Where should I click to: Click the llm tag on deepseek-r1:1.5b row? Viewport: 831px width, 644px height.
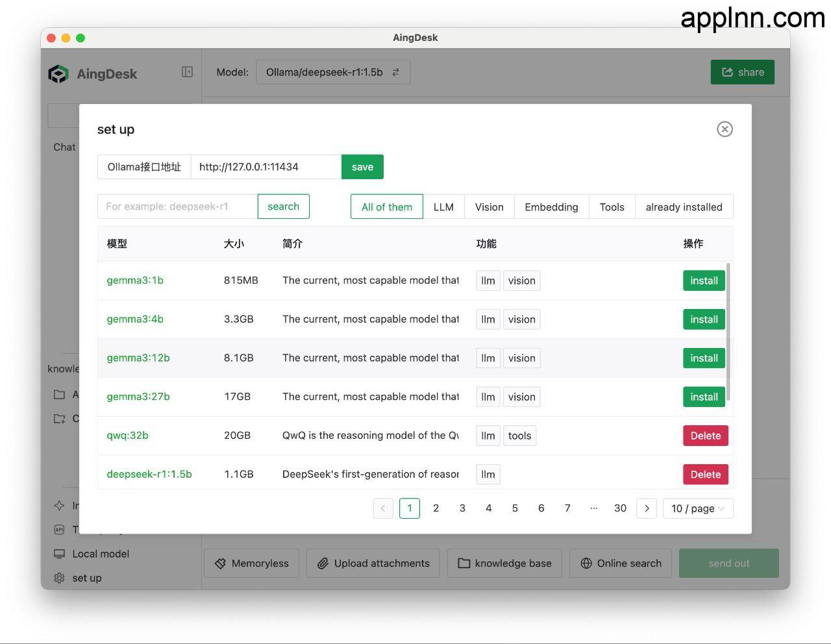pyautogui.click(x=488, y=475)
